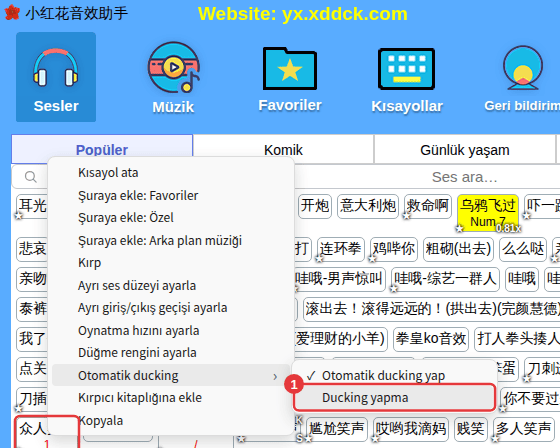Select Şuraya ekle: Favoriler
The width and height of the screenshot is (560, 448).
tap(171, 195)
